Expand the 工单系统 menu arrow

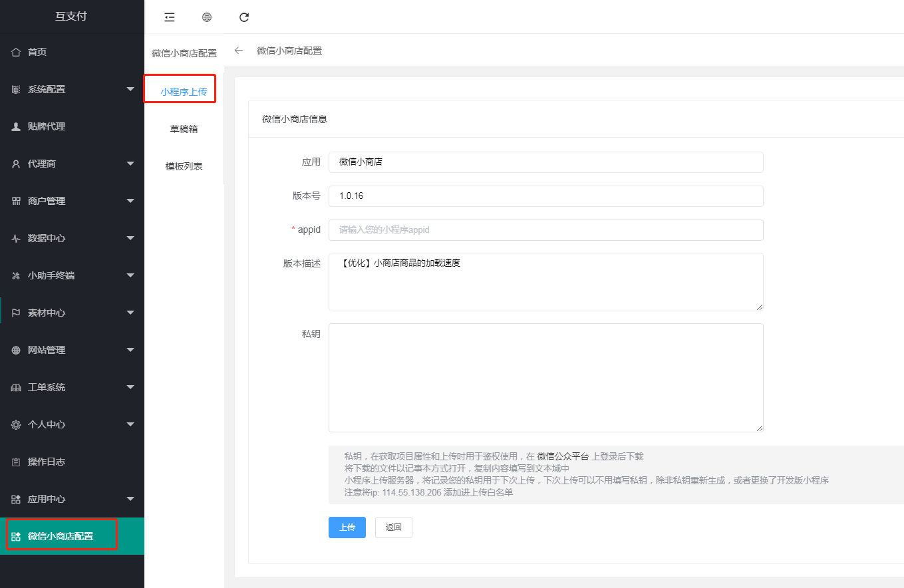click(130, 387)
